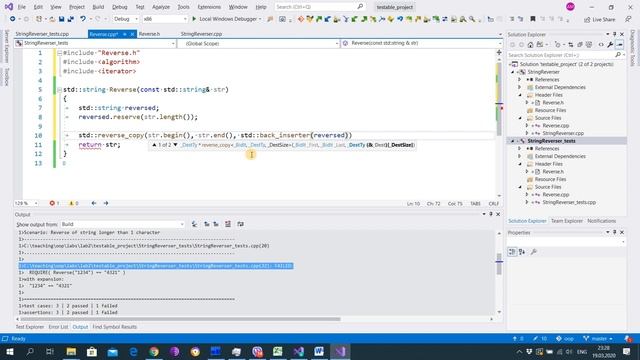640x360 pixels.
Task: Click the navigate forward arrow below editor
Action: [x=106, y=203]
